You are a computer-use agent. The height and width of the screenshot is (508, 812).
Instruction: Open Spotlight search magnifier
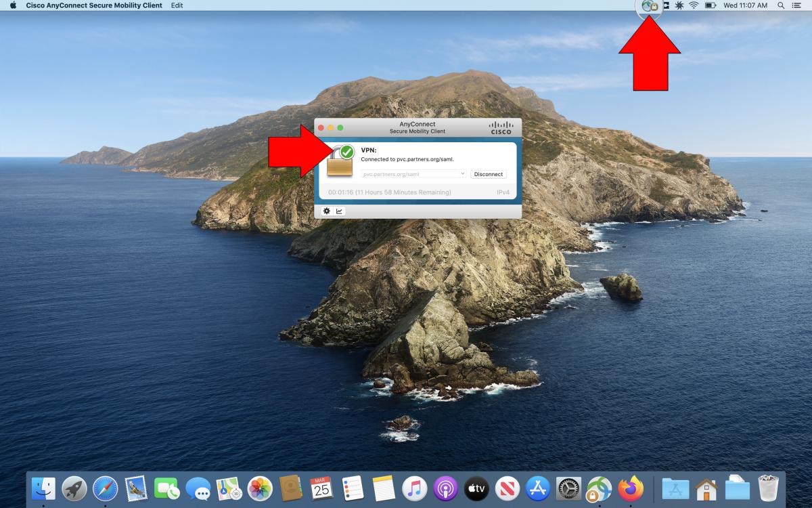point(781,5)
